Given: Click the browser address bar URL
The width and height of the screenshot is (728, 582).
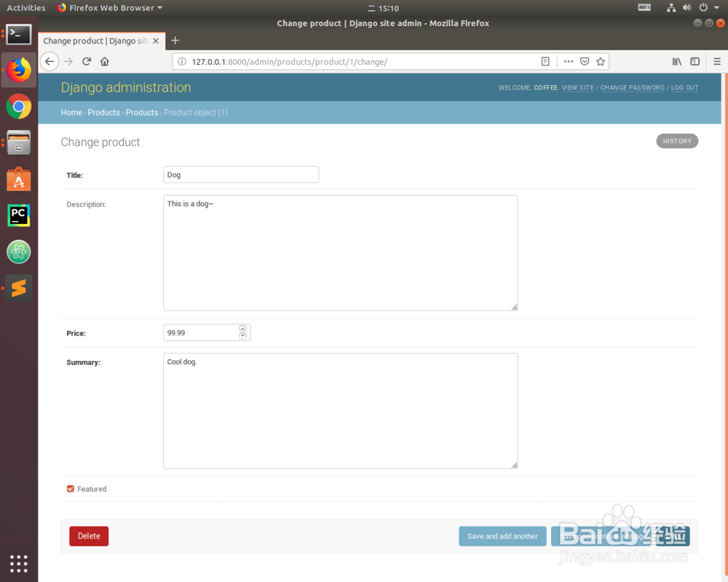Looking at the screenshot, I should [289, 62].
